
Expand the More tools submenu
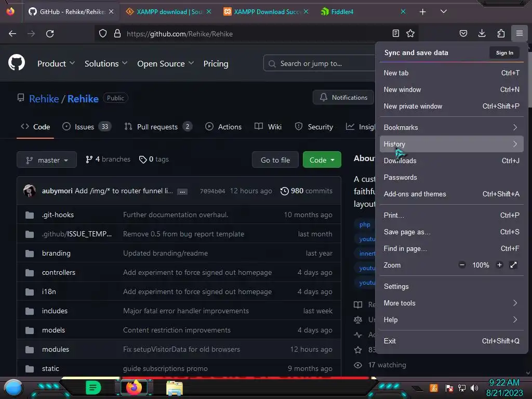(x=451, y=303)
